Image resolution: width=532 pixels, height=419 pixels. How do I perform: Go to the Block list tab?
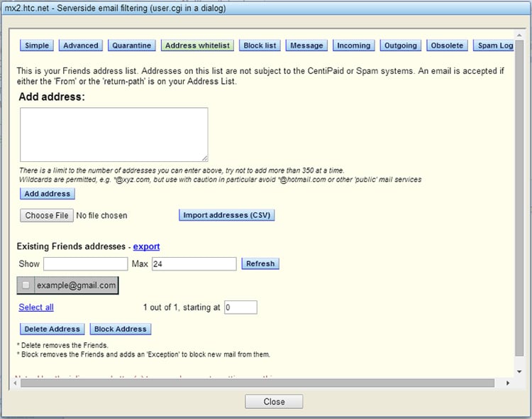(x=260, y=45)
